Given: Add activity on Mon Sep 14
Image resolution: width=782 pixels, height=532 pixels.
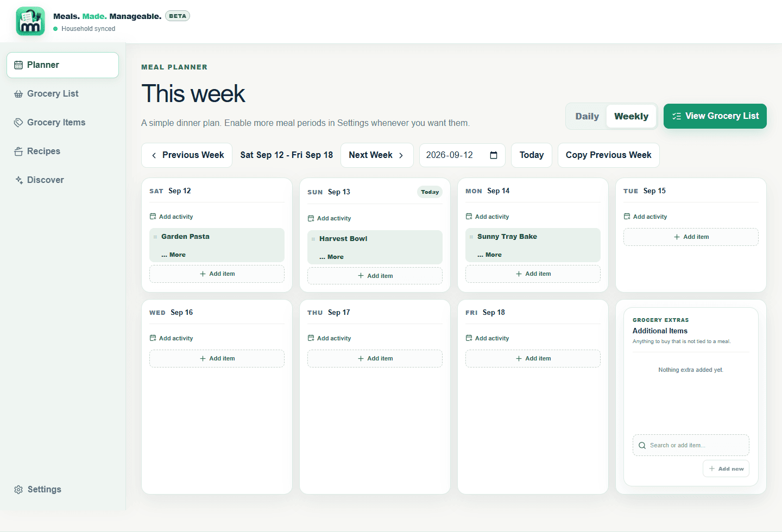Looking at the screenshot, I should (x=487, y=217).
